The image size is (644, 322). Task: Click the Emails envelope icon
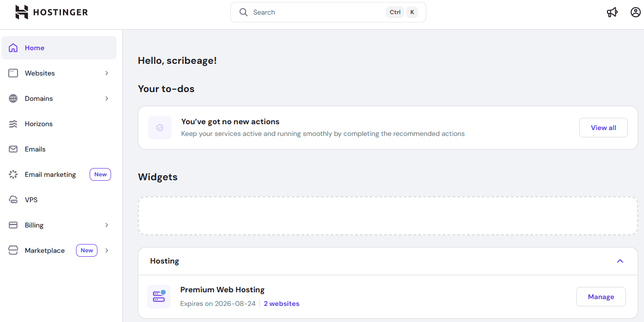click(13, 149)
